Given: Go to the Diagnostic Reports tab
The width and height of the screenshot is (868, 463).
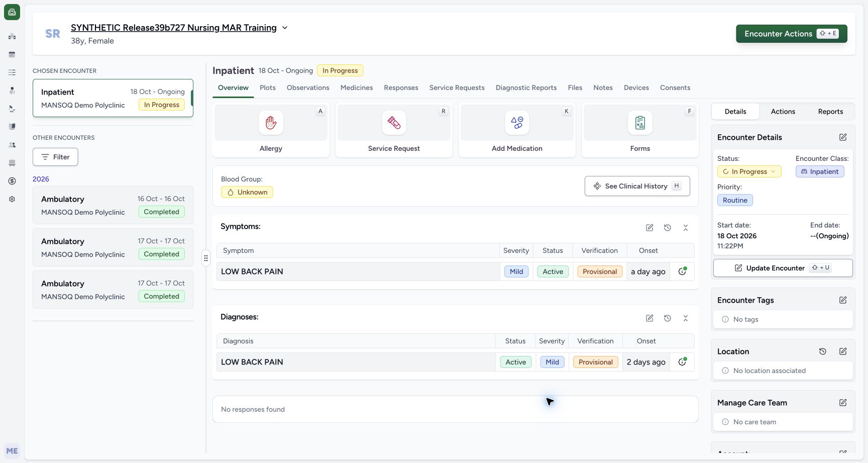Looking at the screenshot, I should coord(526,87).
